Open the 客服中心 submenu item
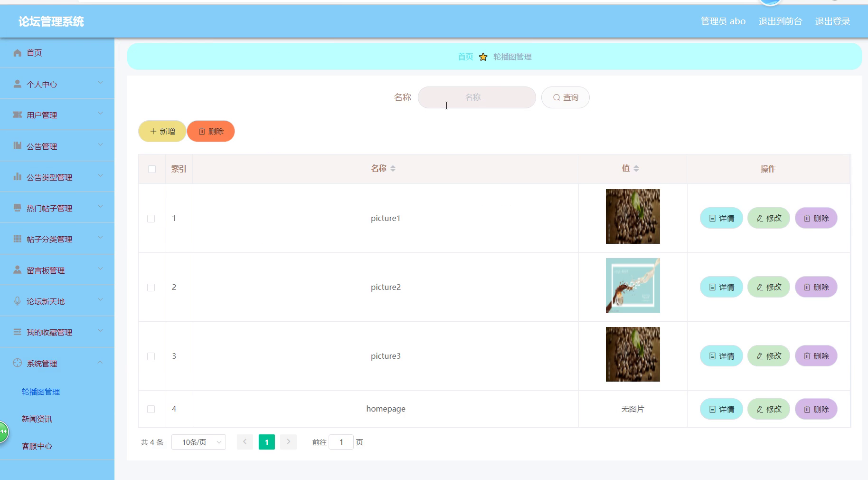The width and height of the screenshot is (868, 480). tap(37, 446)
